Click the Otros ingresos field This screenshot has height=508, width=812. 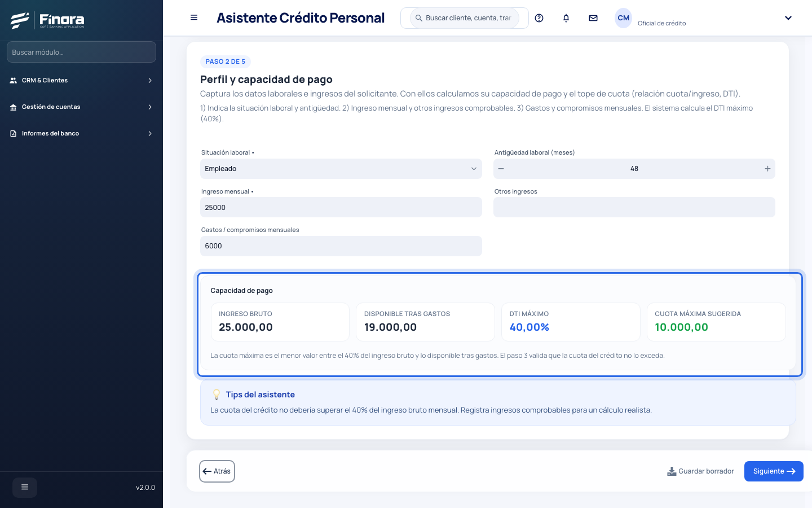[634, 207]
